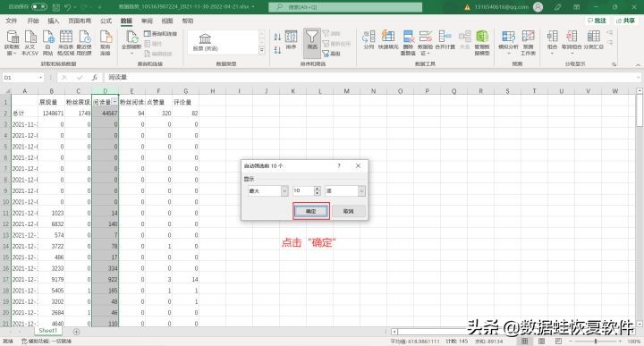Collapse the ribbon with the chevron
The image size is (644, 346).
click(638, 65)
